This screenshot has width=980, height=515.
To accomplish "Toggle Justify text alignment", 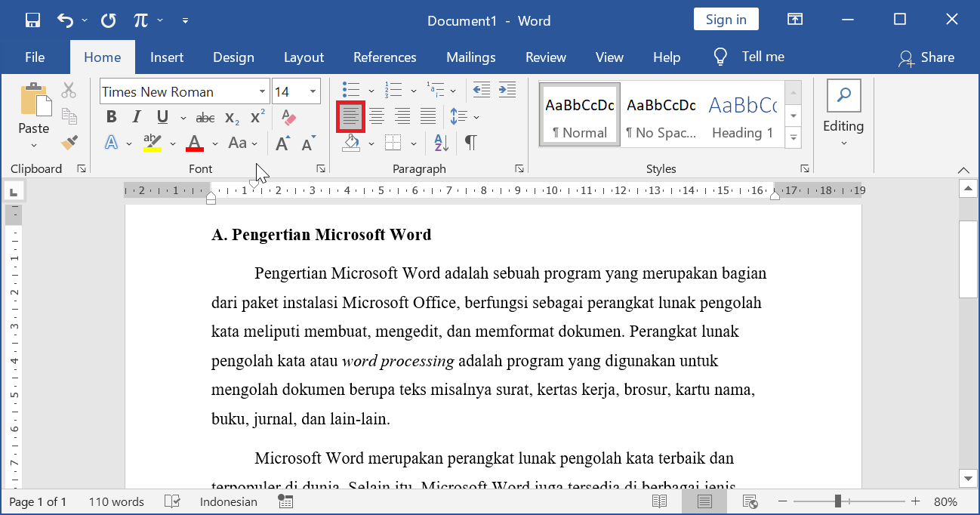I will point(428,116).
